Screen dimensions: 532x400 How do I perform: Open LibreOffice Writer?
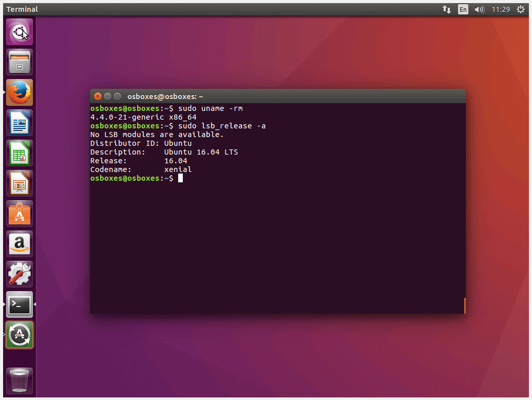click(19, 123)
